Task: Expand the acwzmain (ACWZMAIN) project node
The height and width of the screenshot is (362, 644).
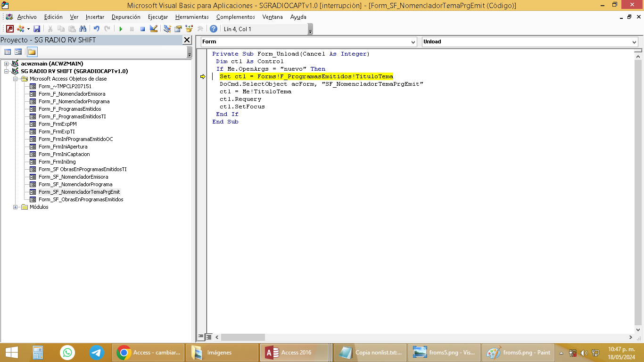Action: [7, 64]
